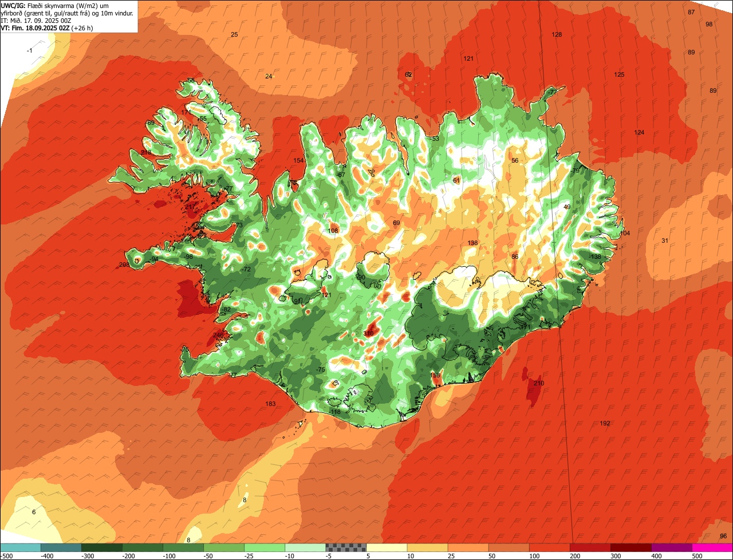Viewport: 733px width, 560px height.
Task: Click the -138 value near the east coast
Action: click(x=596, y=257)
